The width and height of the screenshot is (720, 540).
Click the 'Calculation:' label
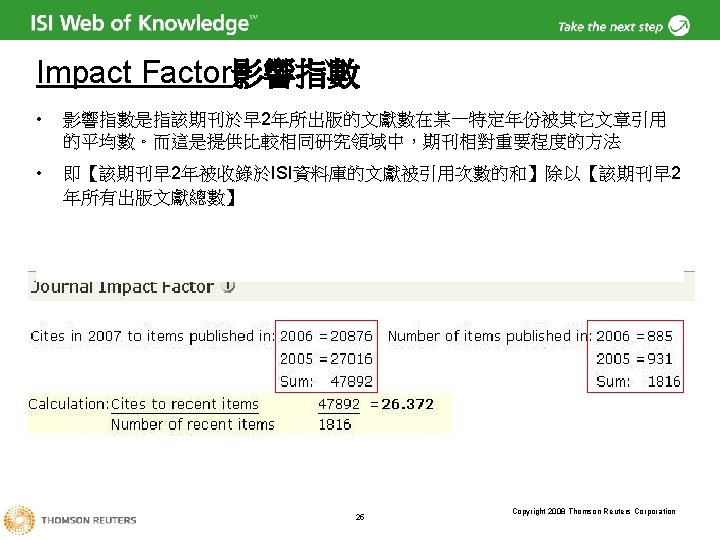click(68, 404)
